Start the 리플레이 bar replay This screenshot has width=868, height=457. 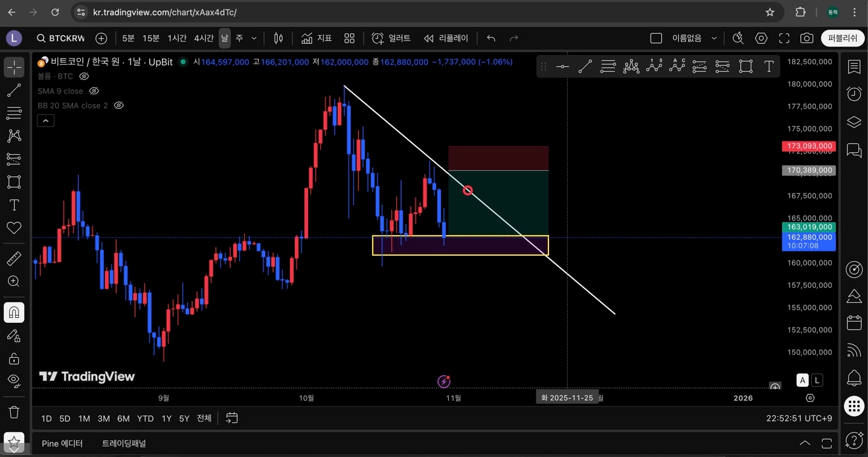[x=446, y=38]
